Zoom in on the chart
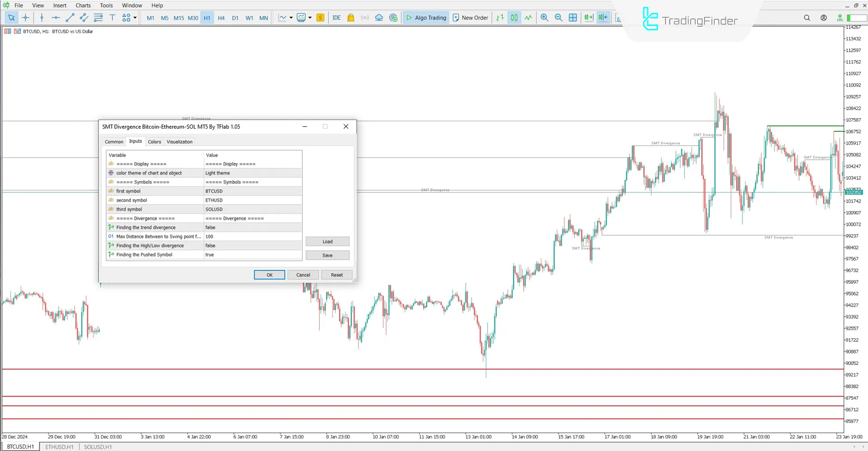The image size is (868, 451). (x=545, y=18)
